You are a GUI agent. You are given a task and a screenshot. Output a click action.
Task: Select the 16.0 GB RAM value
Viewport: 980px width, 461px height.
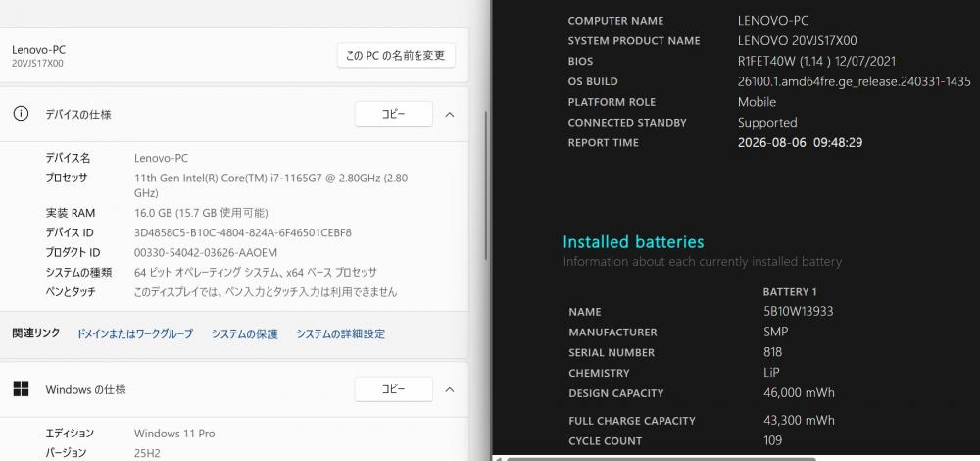201,213
